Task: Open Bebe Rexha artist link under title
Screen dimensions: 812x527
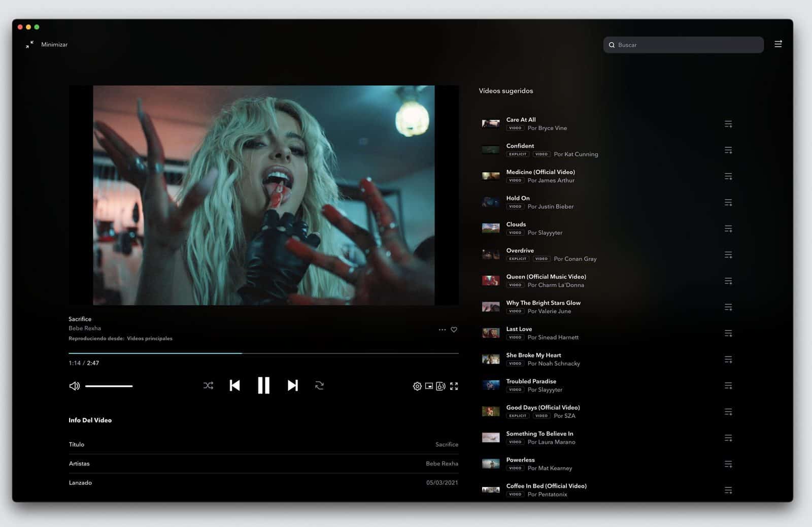Action: click(85, 328)
